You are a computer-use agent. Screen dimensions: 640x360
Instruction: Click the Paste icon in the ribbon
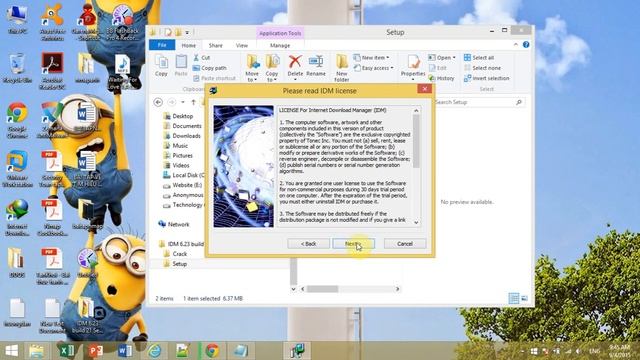(x=181, y=65)
